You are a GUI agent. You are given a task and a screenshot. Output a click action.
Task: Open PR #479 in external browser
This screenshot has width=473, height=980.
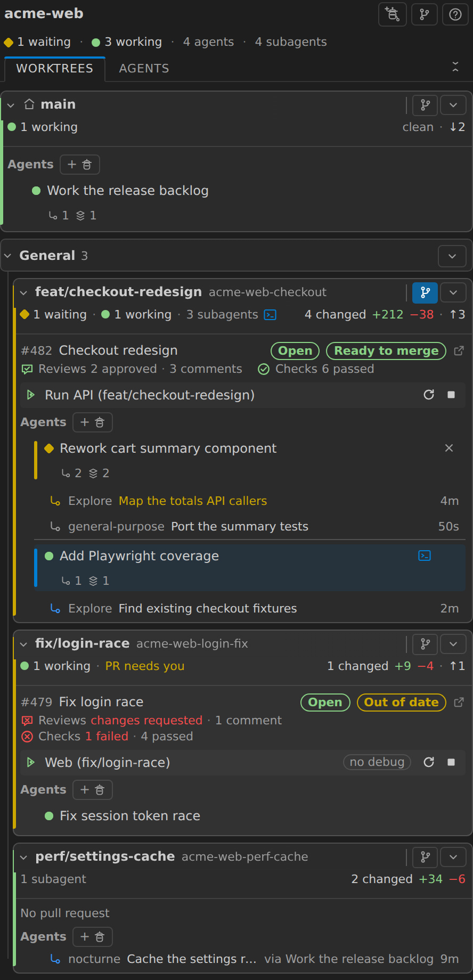coord(459,702)
